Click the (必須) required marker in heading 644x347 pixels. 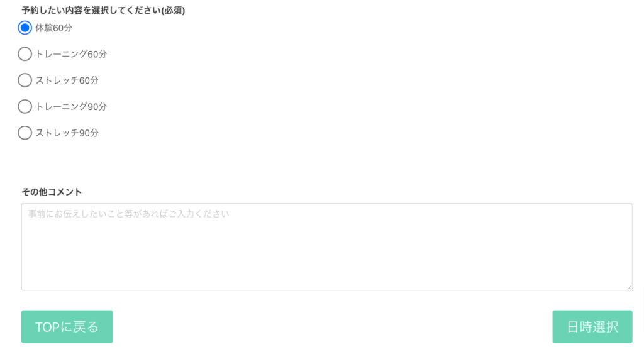pyautogui.click(x=173, y=10)
